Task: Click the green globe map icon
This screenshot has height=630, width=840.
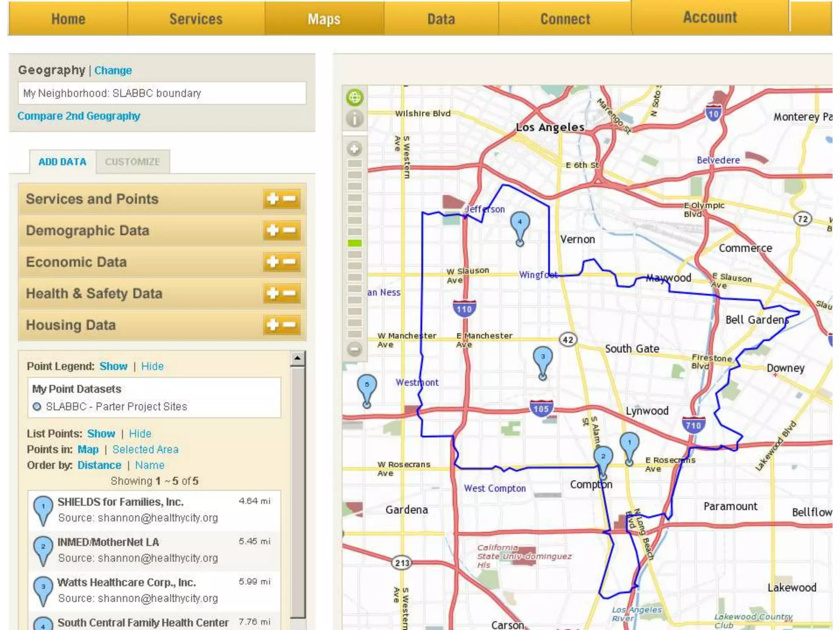Action: 355,98
